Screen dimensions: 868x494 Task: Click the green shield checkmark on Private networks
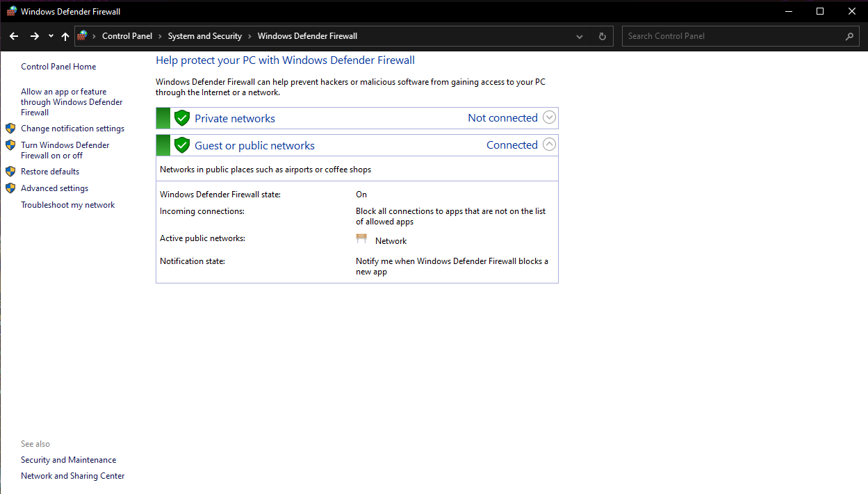coord(181,117)
